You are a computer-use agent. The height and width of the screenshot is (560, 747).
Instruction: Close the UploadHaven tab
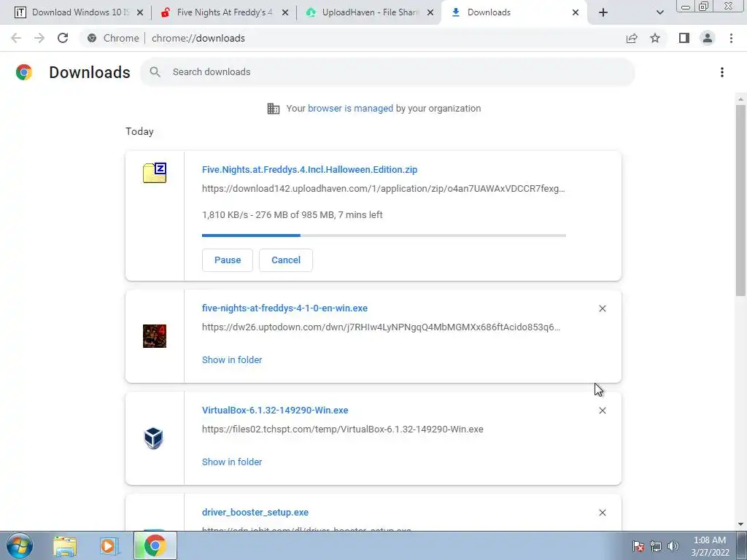pos(430,13)
